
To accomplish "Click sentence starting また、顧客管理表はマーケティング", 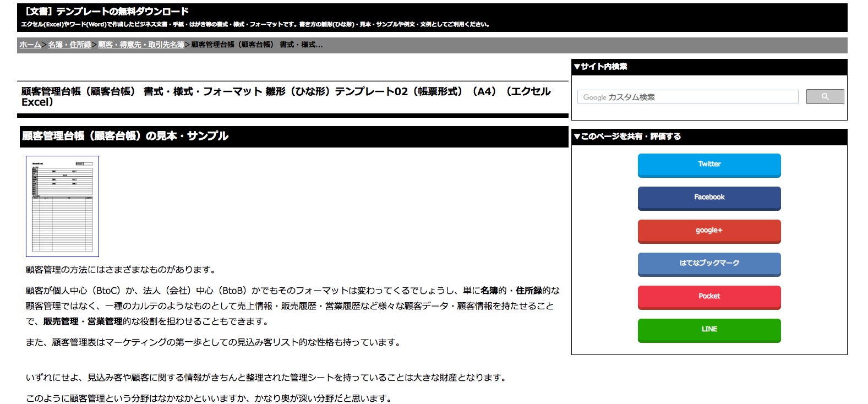I will (215, 342).
